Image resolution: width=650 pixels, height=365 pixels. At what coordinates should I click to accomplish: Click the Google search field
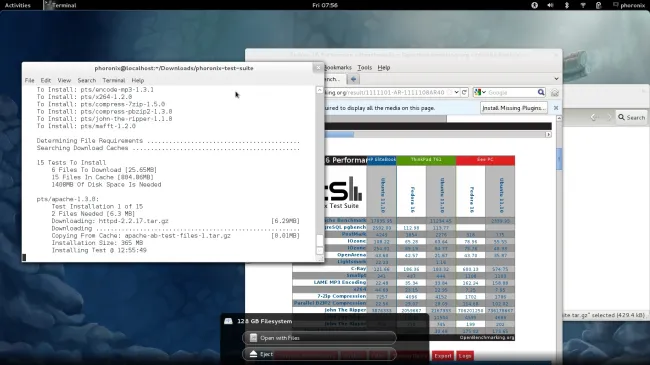[512, 92]
